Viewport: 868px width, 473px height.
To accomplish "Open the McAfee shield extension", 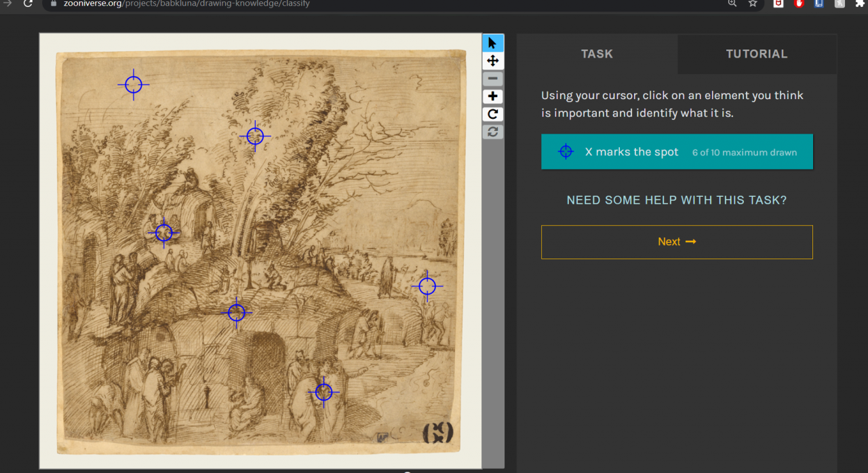I will pos(778,3).
